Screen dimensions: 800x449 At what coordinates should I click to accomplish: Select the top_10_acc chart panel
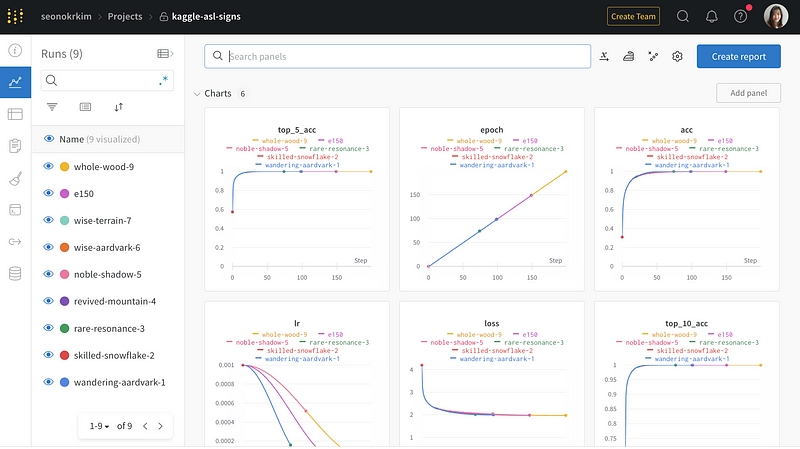tap(687, 374)
